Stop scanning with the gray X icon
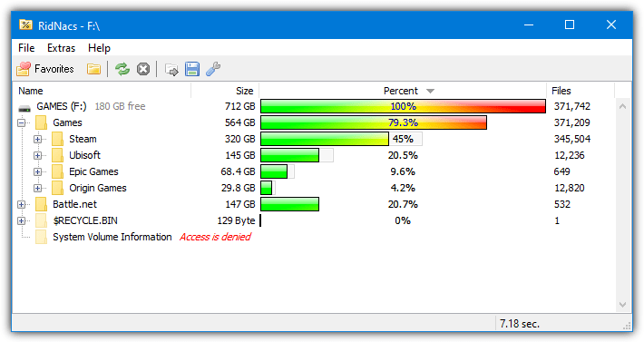This screenshot has width=644, height=342. pos(143,69)
